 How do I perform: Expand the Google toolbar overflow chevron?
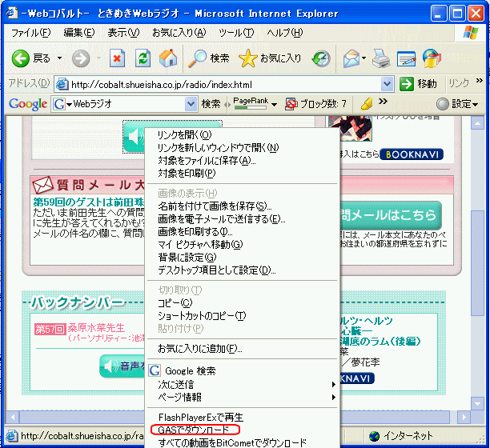[383, 101]
